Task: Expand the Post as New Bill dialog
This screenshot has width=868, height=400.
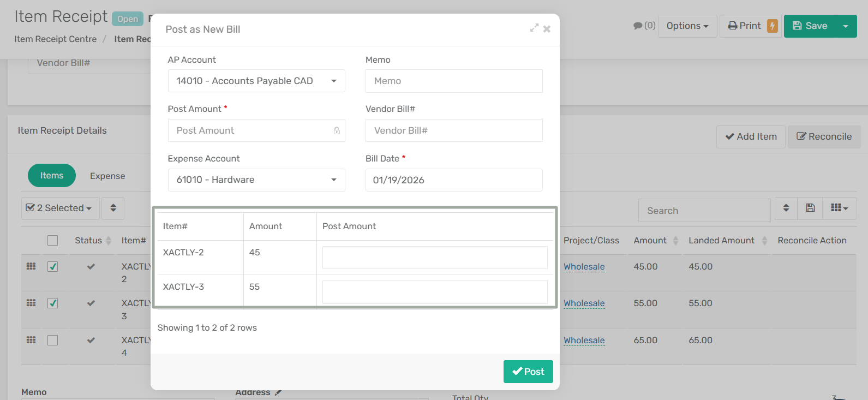Action: (534, 28)
